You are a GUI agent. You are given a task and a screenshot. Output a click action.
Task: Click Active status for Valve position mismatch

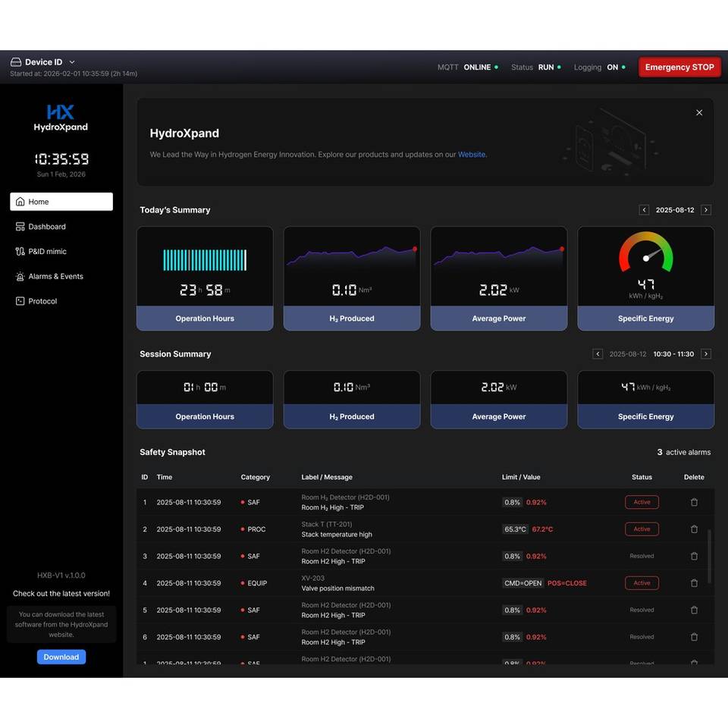[642, 583]
